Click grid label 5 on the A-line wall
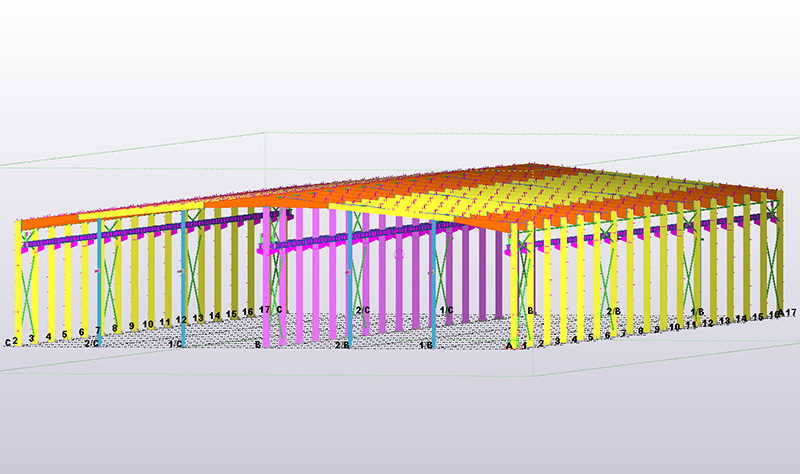 (591, 337)
